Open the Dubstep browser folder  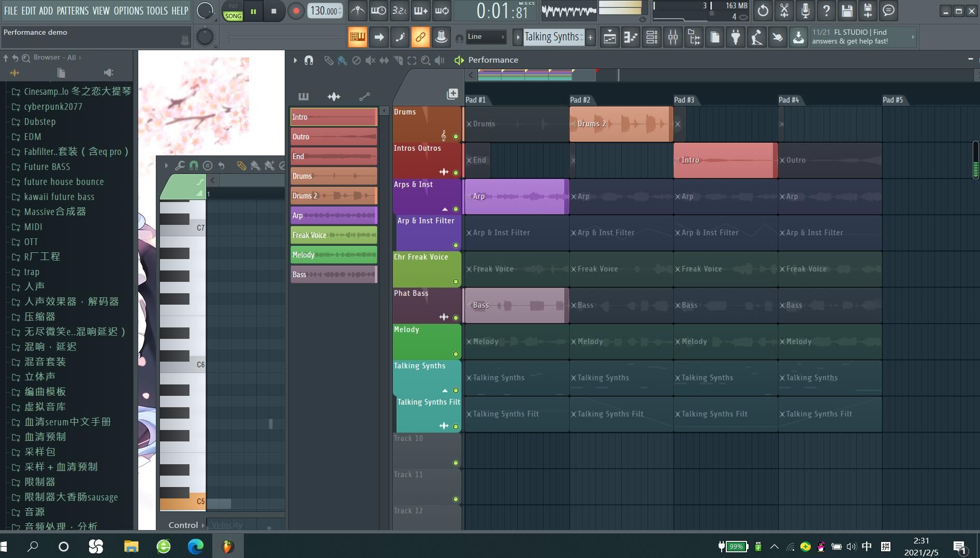[x=40, y=122]
